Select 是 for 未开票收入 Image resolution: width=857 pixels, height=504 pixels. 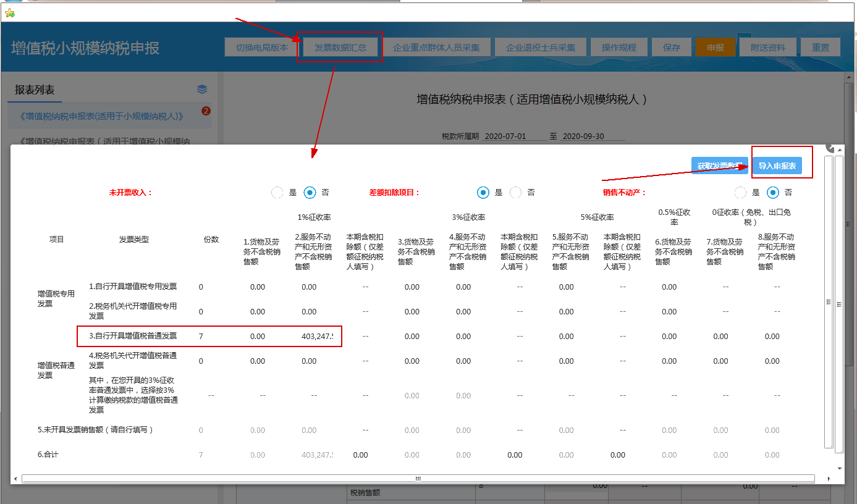[277, 192]
